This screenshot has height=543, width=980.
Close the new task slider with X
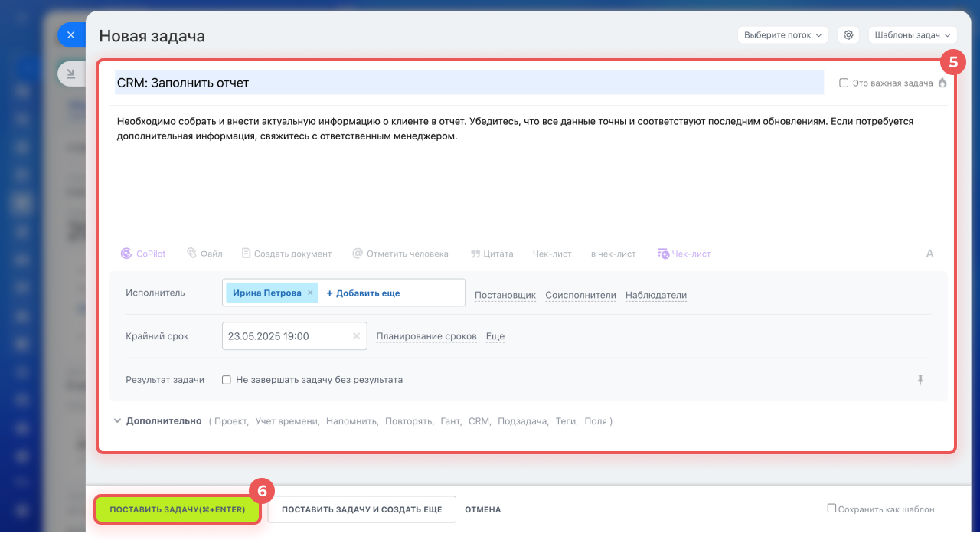71,35
